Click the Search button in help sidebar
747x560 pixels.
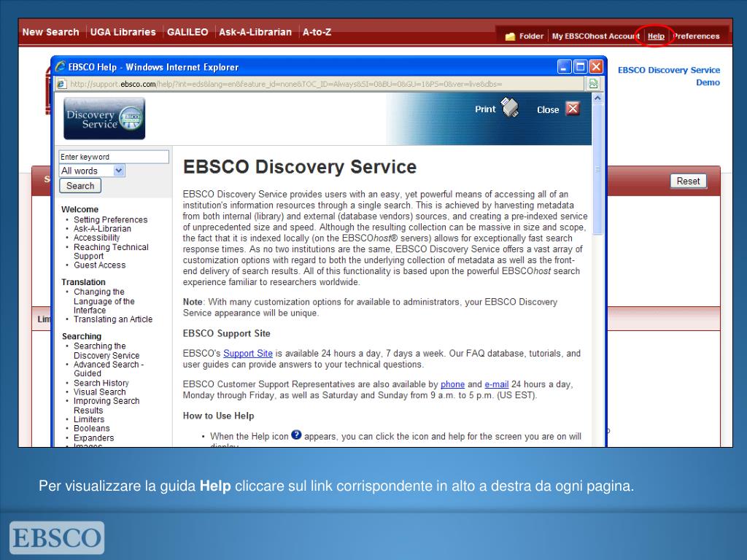pyautogui.click(x=80, y=186)
